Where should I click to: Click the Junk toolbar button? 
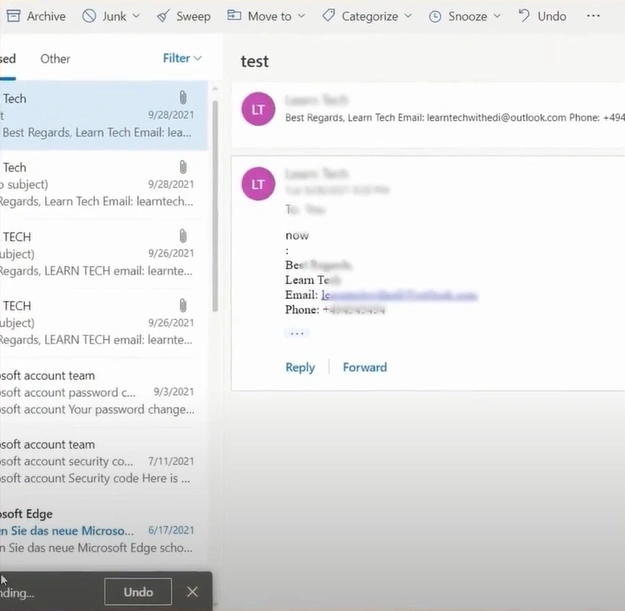click(x=104, y=16)
